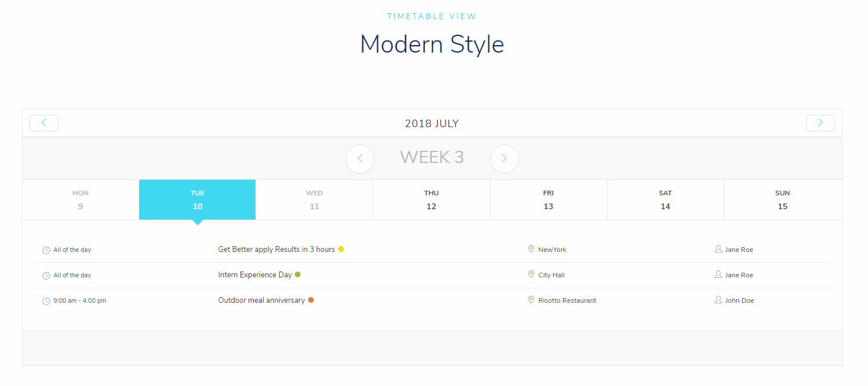Click yellow color dot of first event
Image resolution: width=868 pixels, height=386 pixels.
click(341, 250)
